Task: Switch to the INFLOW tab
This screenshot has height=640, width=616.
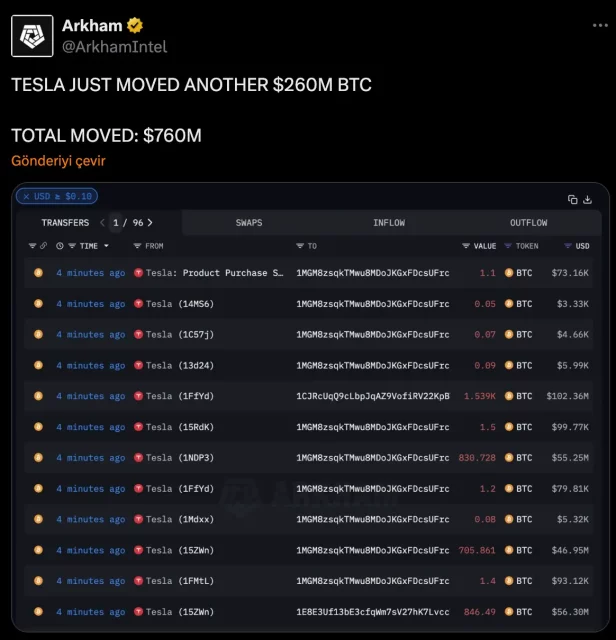Action: pos(389,223)
